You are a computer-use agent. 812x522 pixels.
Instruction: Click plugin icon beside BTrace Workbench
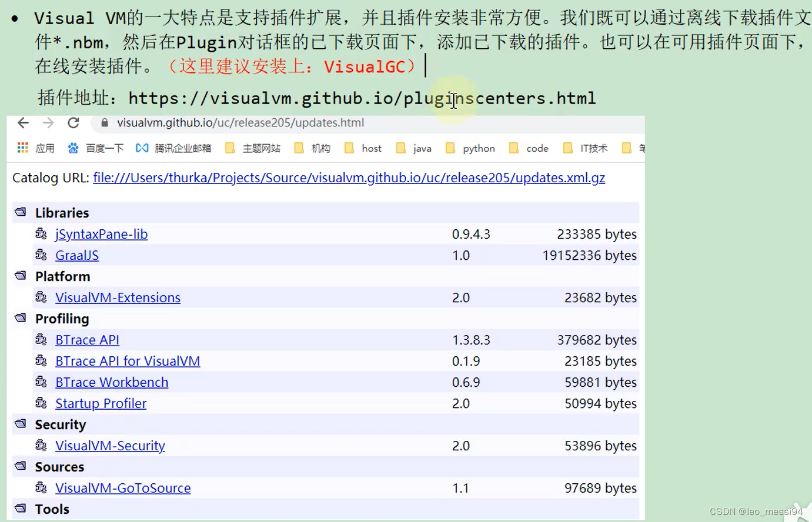41,382
